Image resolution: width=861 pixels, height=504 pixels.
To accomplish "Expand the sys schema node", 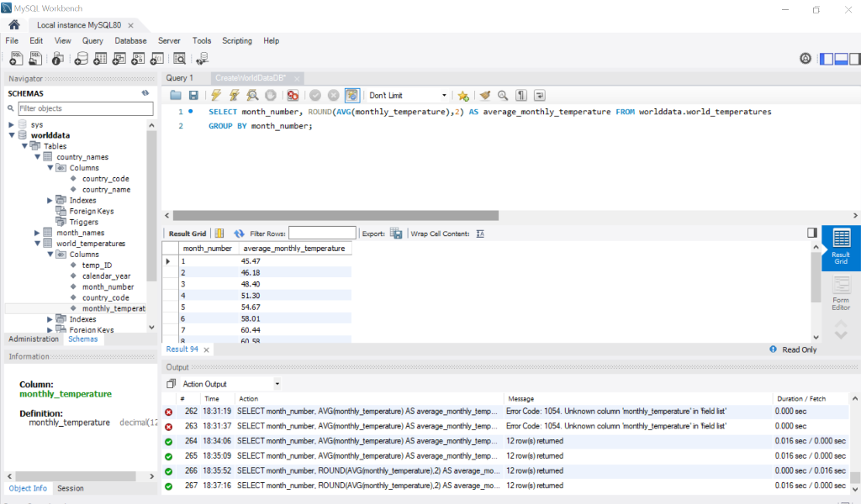I will (12, 124).
